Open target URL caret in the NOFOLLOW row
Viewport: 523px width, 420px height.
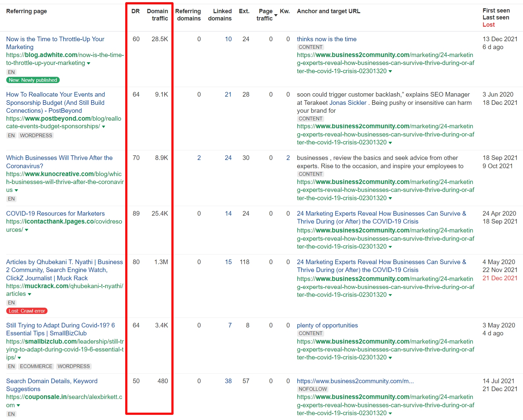coord(390,413)
